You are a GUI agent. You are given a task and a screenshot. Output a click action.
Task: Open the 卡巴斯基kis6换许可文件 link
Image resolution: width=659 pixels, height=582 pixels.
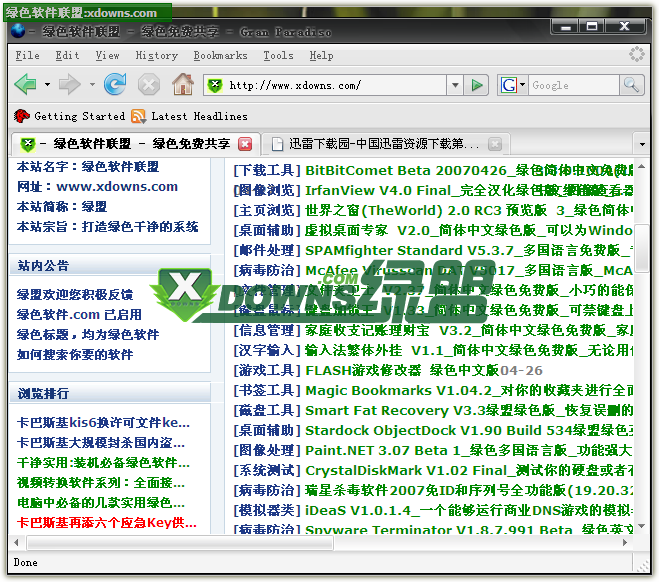pos(103,423)
